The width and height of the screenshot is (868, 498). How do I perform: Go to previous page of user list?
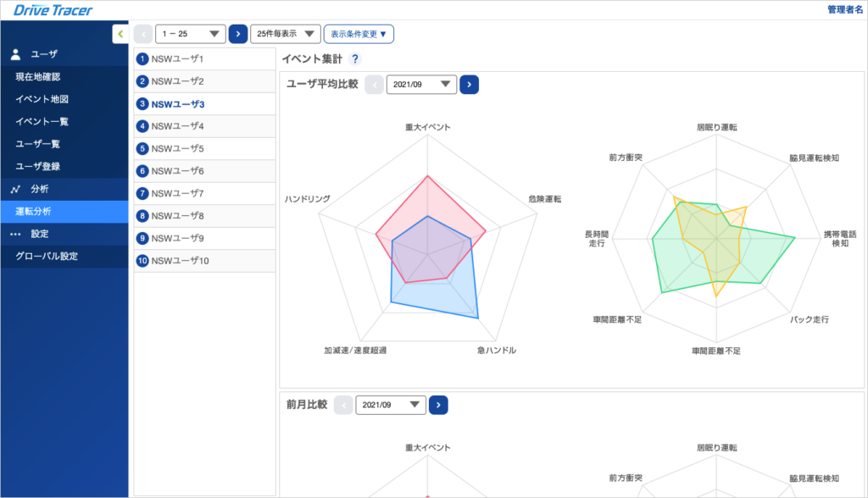(x=142, y=34)
